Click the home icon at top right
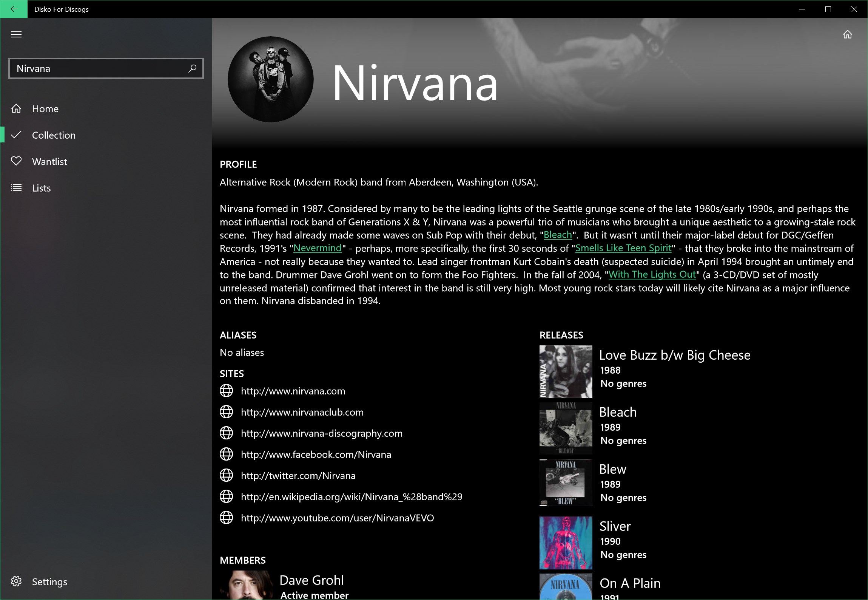 coord(847,35)
